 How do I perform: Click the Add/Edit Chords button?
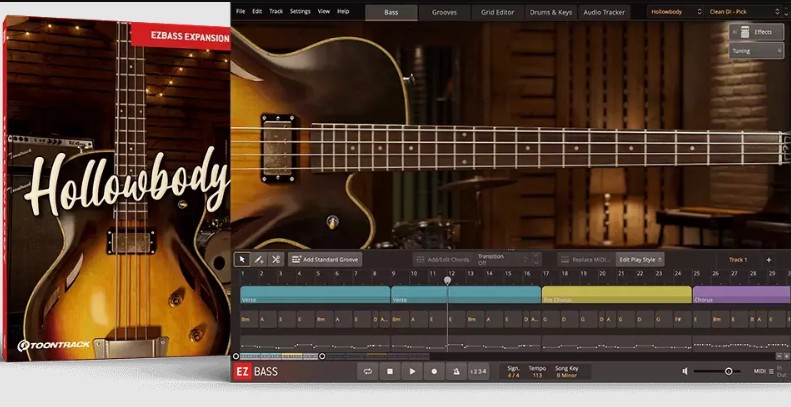443,260
